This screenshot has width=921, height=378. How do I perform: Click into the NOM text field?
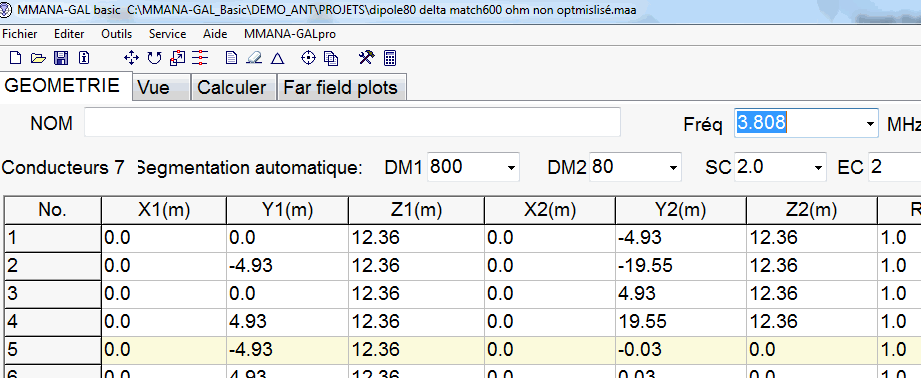[352, 123]
